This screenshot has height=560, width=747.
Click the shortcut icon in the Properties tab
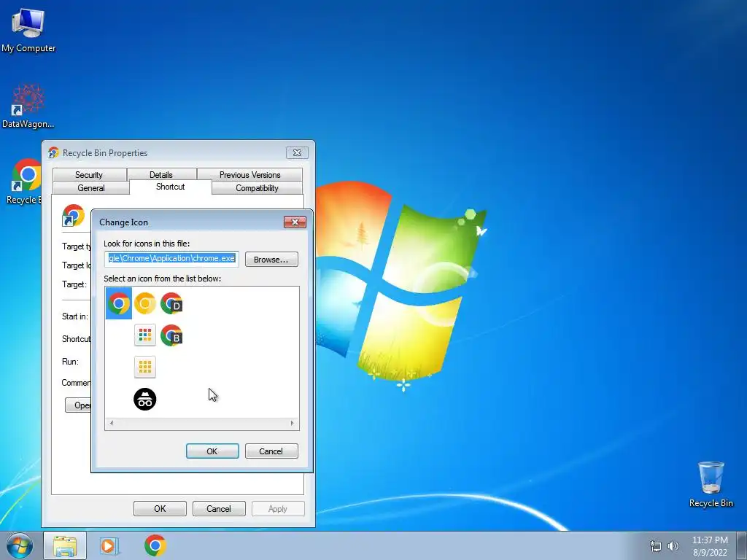[73, 216]
